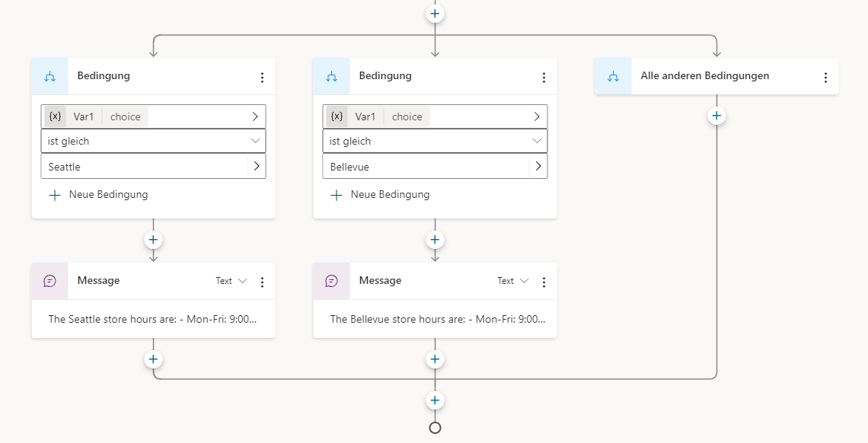Add node below the Bellevue condition

point(435,240)
